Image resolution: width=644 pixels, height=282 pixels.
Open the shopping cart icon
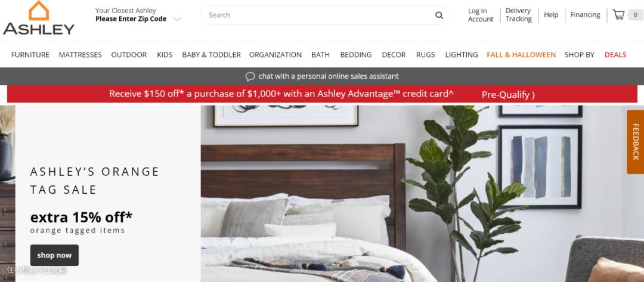pyautogui.click(x=618, y=15)
